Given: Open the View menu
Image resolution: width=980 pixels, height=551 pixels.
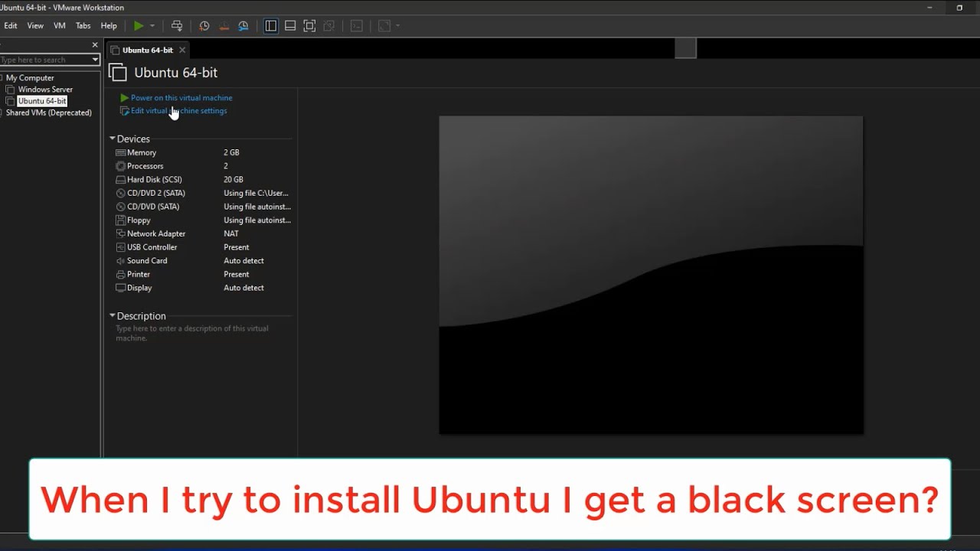Looking at the screenshot, I should 35,26.
